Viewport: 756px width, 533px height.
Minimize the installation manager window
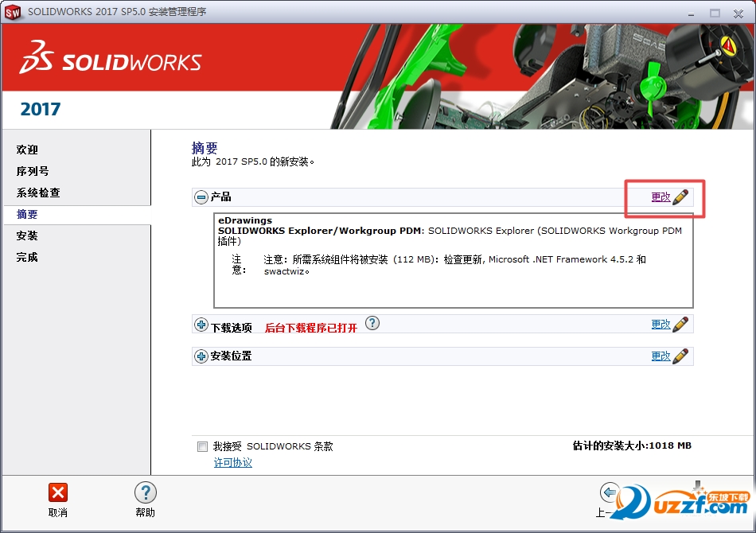point(691,14)
